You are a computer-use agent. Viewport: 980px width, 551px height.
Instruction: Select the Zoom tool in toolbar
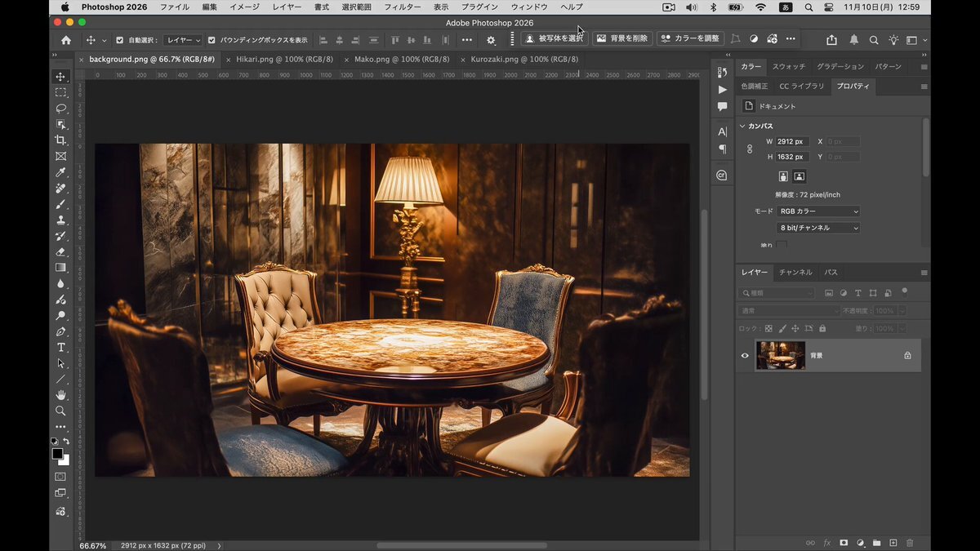pos(60,411)
